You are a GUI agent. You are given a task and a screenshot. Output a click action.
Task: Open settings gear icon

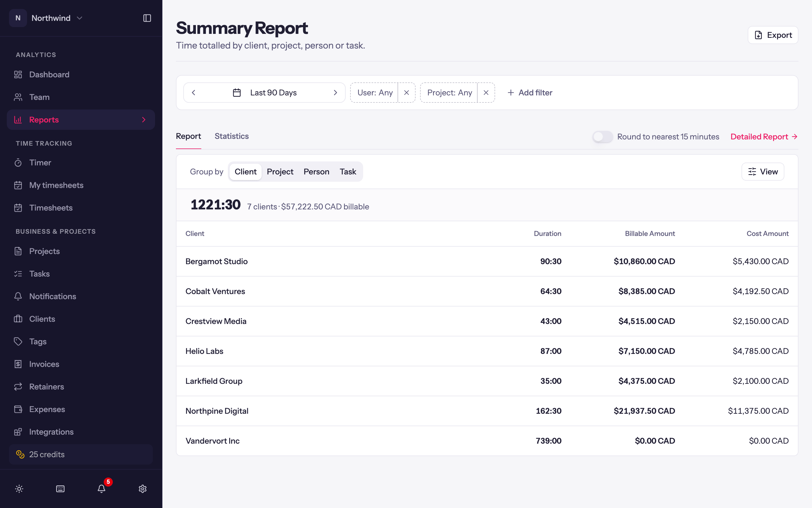[x=143, y=489]
